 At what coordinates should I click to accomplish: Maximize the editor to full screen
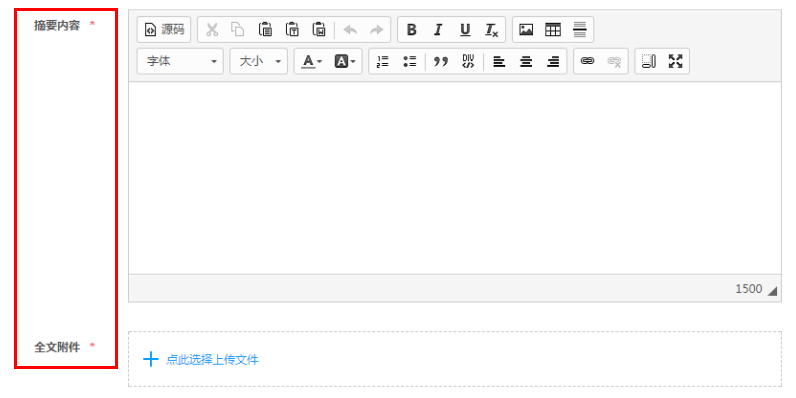pos(675,61)
